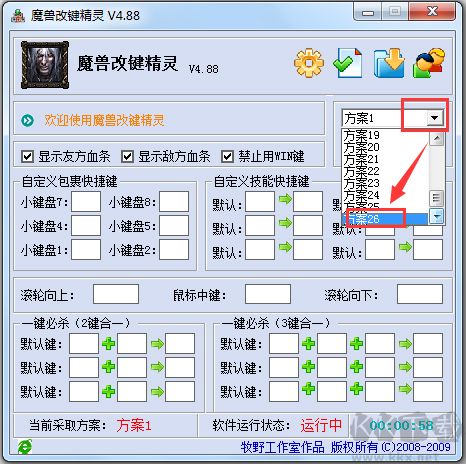466x464 pixels.
Task: Focus the 小键盘2 hotkey field
Action: (174, 250)
